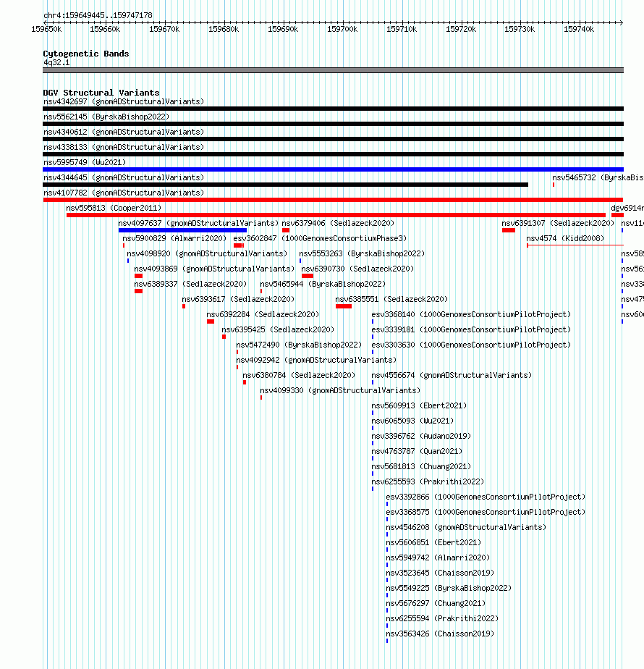Click the nsv4107782 gnomAD label
The width and height of the screenshot is (644, 669).
[x=124, y=193]
